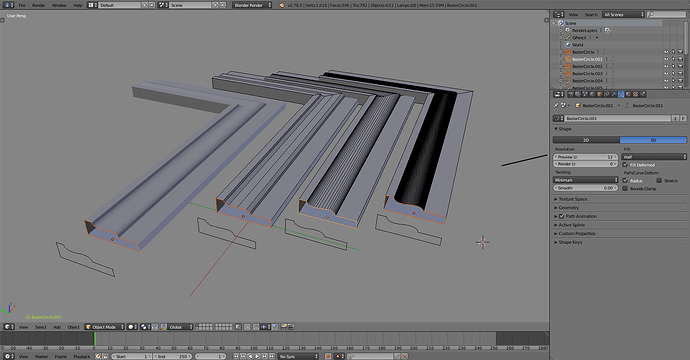Click the OpenGL render animation icon
This screenshot has width=690, height=360.
(291, 327)
